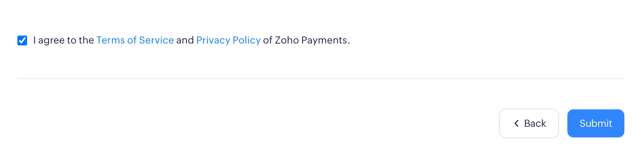Open the Terms of Service link
The image size is (644, 165).
(135, 40)
